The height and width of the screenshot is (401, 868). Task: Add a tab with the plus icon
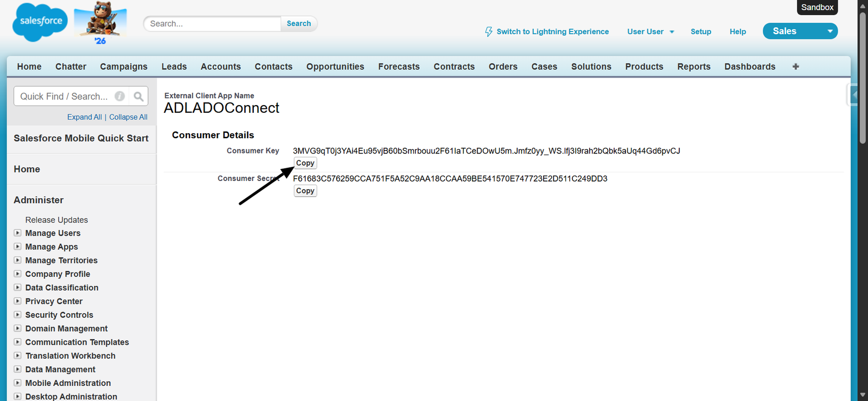[x=795, y=67]
